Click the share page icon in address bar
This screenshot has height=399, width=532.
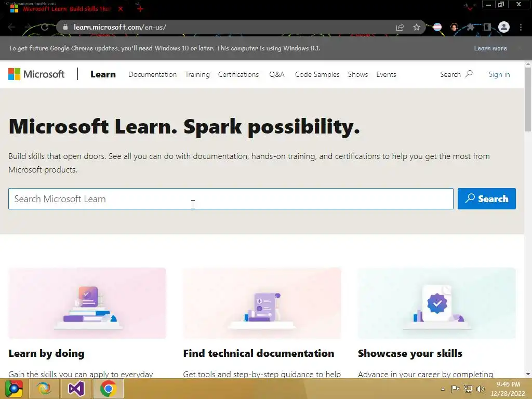click(400, 28)
